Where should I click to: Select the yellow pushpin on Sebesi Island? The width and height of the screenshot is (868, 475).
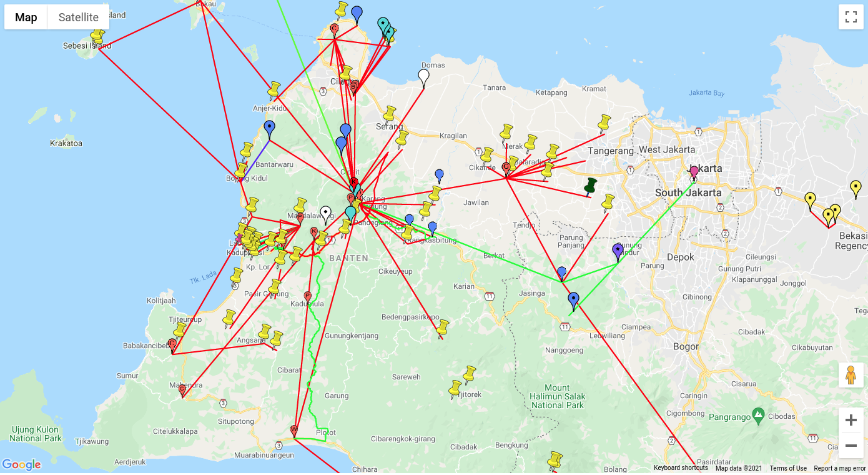click(97, 35)
